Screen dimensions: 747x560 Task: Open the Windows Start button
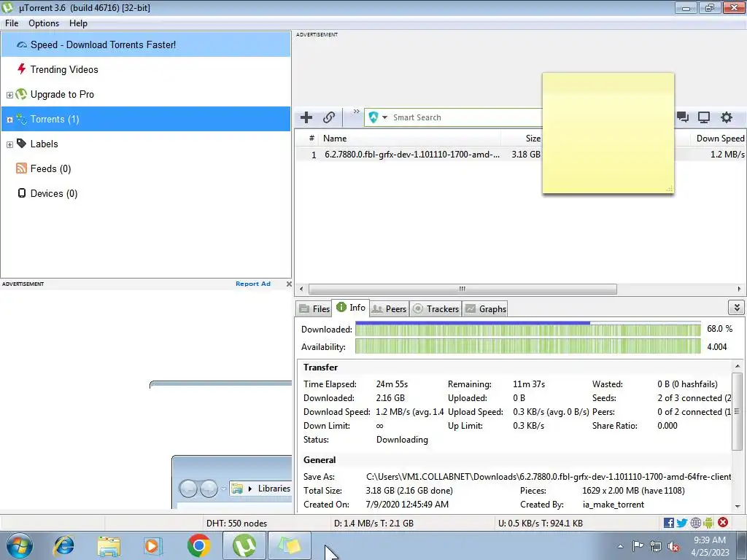pos(20,545)
